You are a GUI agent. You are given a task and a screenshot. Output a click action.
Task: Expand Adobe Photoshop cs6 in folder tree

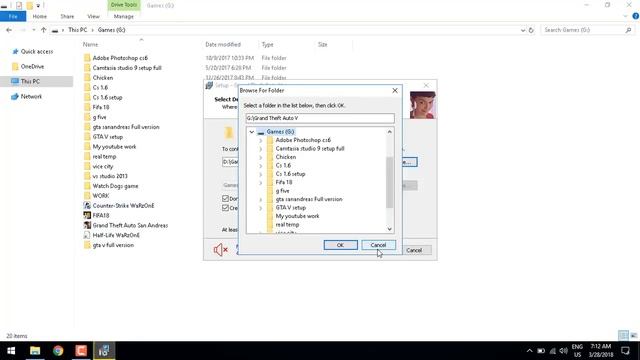[x=260, y=140]
